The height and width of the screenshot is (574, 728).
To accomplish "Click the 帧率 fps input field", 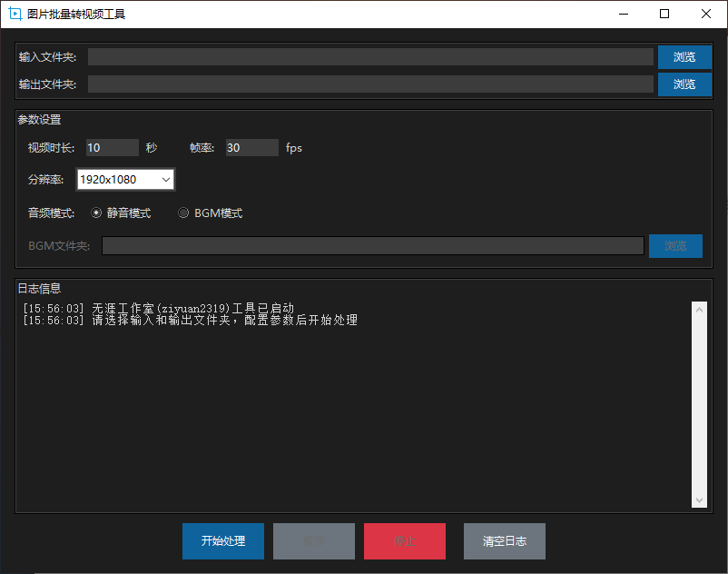I will 251,148.
